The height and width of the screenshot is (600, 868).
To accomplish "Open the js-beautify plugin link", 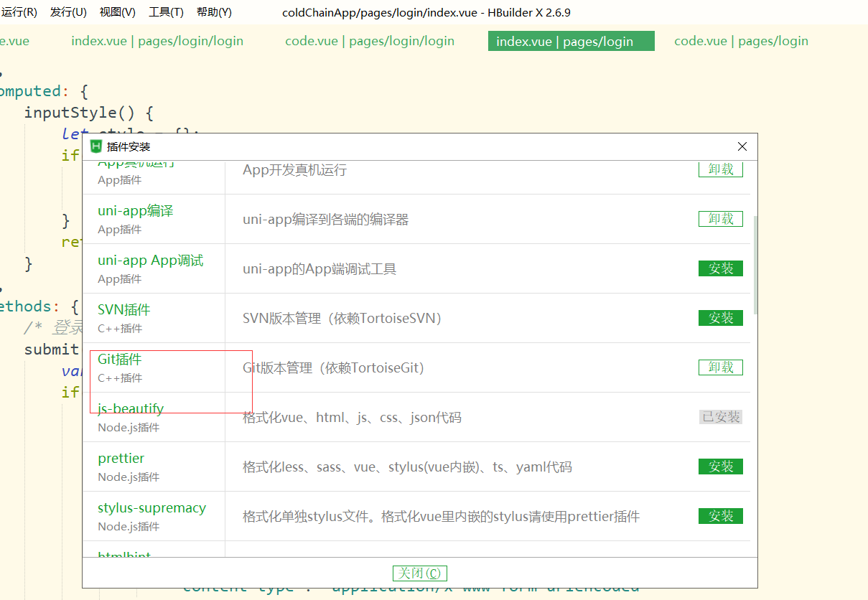I will [x=131, y=408].
